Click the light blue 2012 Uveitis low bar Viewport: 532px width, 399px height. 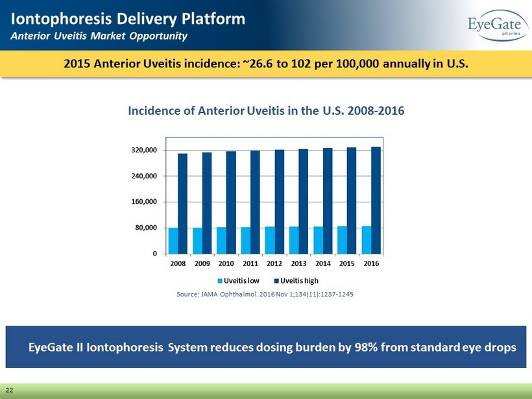270,240
